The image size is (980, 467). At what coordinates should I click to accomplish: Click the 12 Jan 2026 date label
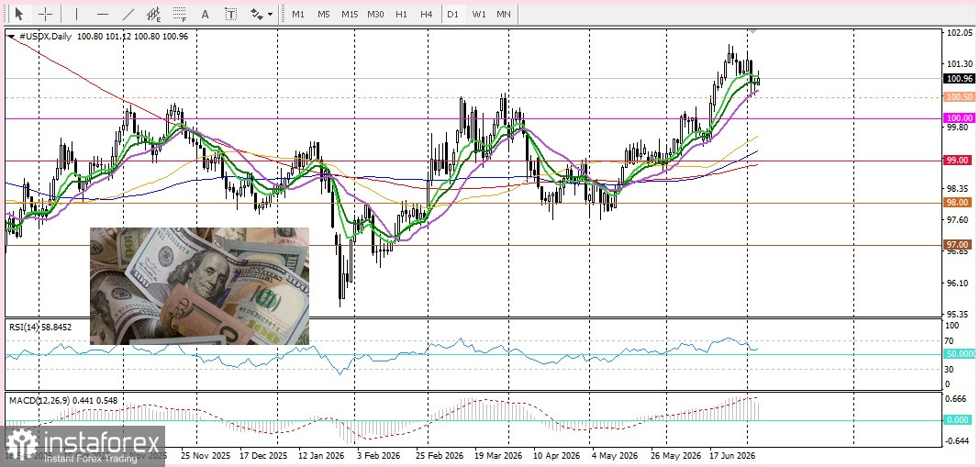[322, 456]
